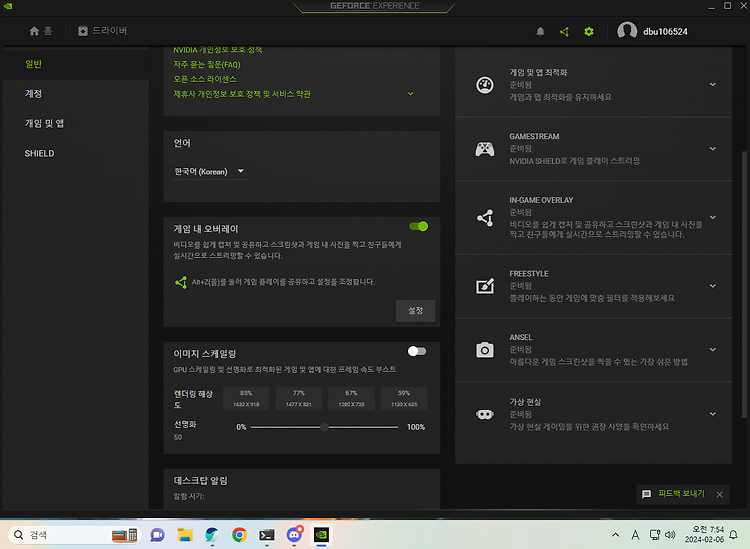Click the Ansel camera icon

485,350
